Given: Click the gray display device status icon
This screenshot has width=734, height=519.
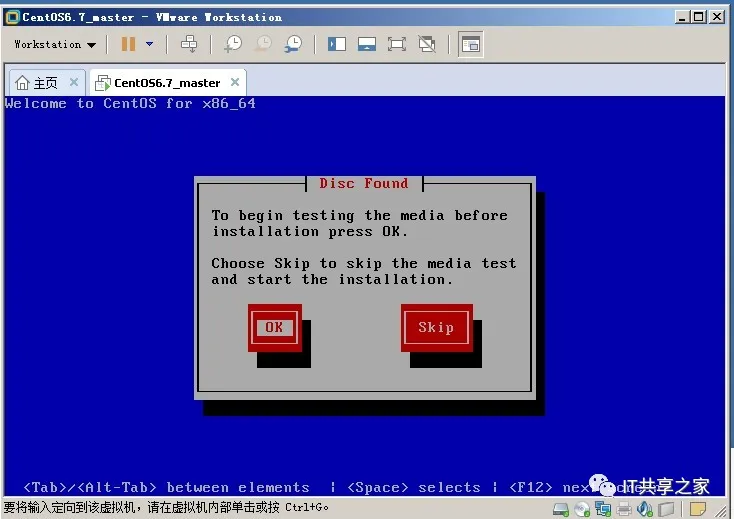Looking at the screenshot, I should [x=666, y=509].
